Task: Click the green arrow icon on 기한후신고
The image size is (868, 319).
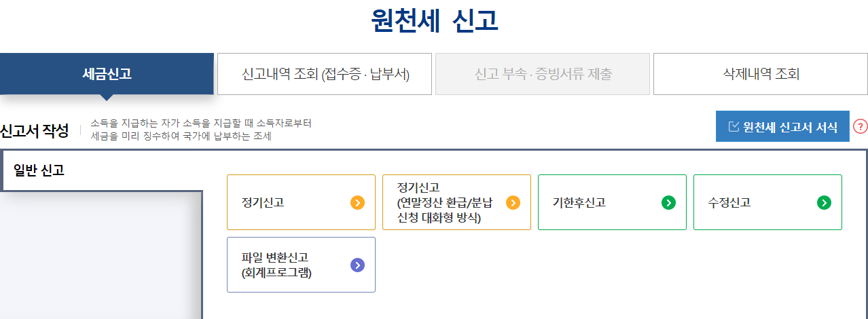Action: (x=668, y=202)
